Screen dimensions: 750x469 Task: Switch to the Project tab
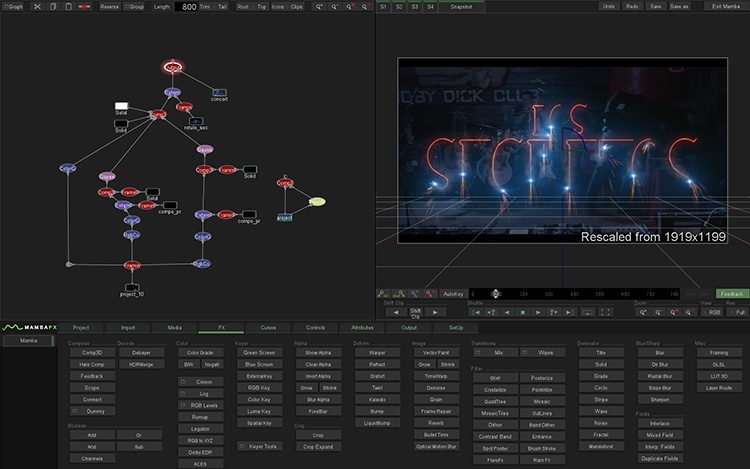click(x=81, y=327)
